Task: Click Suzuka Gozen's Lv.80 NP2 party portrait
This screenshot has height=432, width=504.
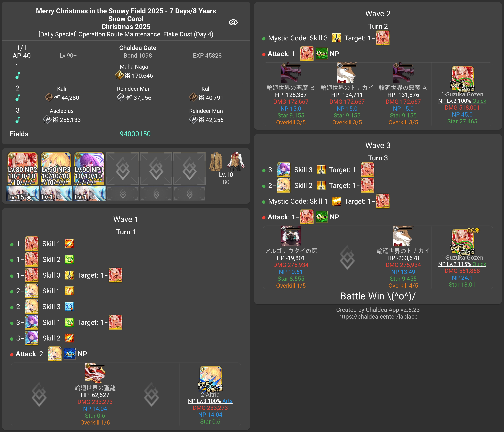Action: 22,168
